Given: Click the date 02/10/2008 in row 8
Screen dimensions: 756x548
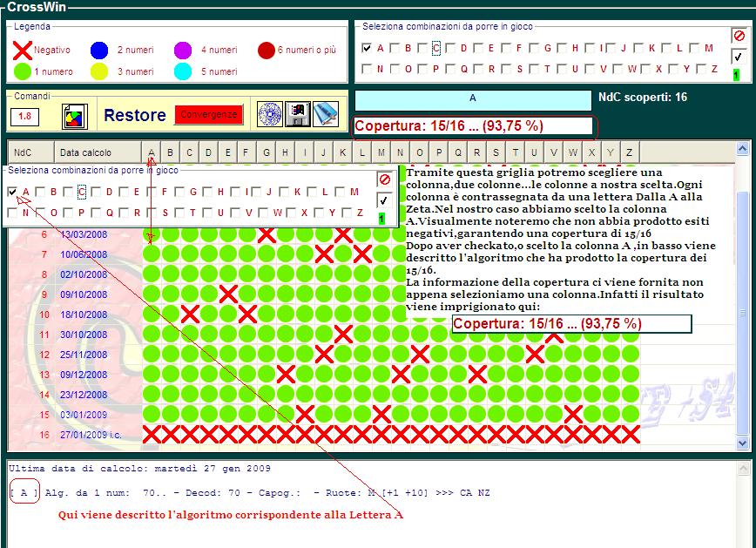Looking at the screenshot, I should tap(84, 274).
